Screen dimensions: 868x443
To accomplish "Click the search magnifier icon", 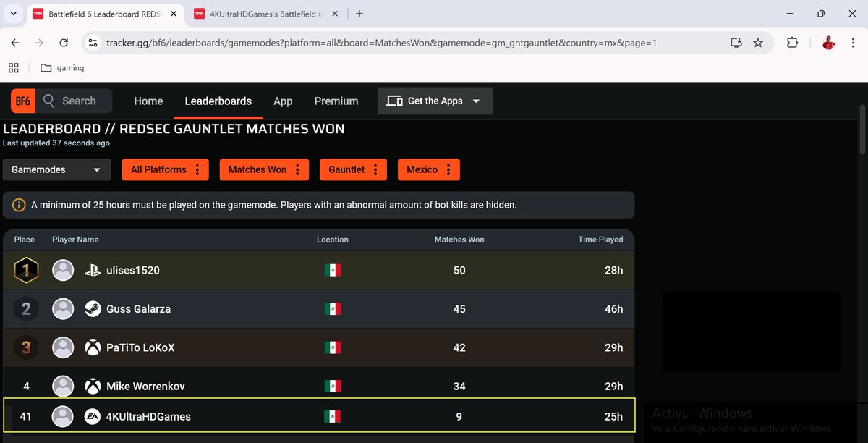I will 49,101.
